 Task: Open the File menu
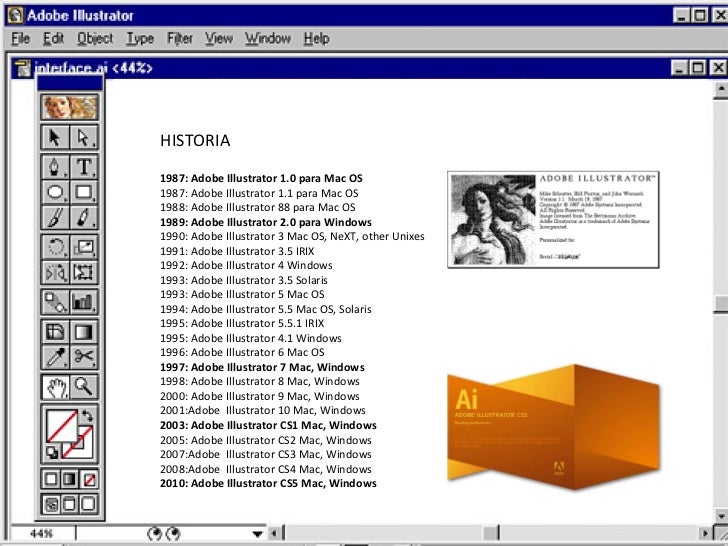[x=21, y=39]
